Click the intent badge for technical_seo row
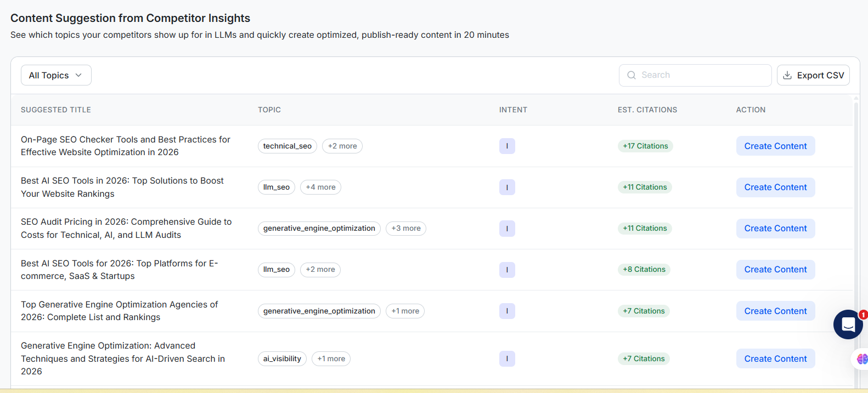Screen dimensions: 868x393 click(507, 146)
